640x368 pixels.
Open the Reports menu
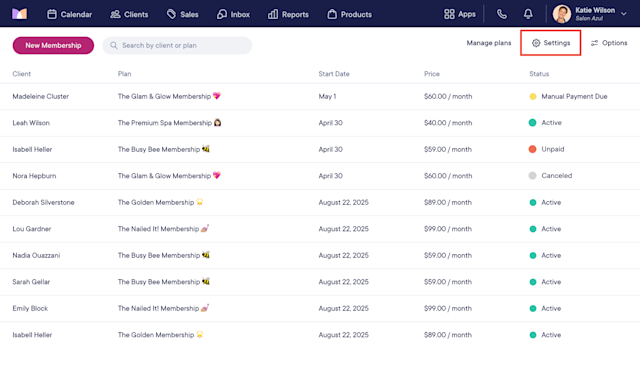click(x=288, y=14)
